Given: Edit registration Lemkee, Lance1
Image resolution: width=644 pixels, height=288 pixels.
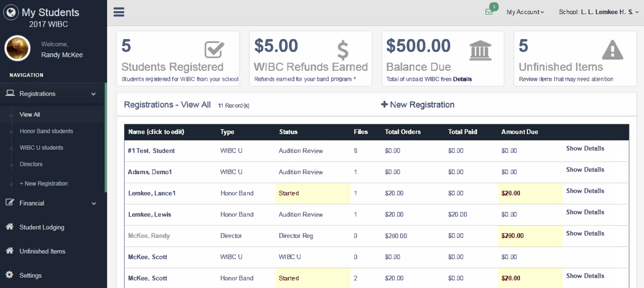Looking at the screenshot, I should point(152,193).
